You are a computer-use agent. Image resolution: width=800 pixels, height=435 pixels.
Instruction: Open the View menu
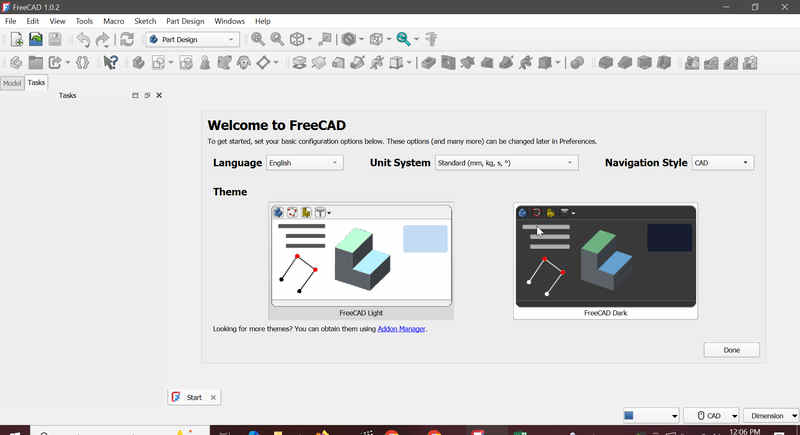coord(57,21)
